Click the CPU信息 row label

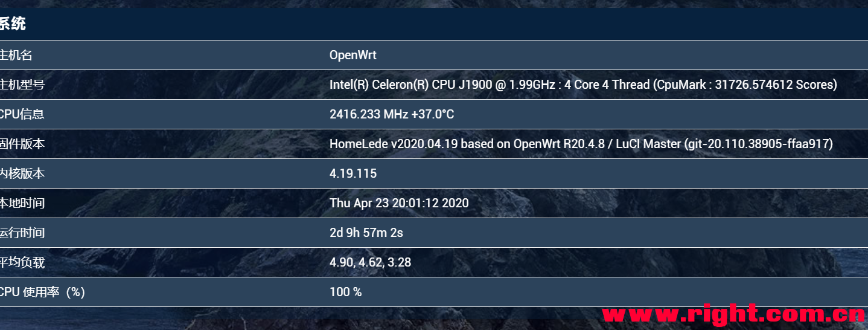coord(22,114)
